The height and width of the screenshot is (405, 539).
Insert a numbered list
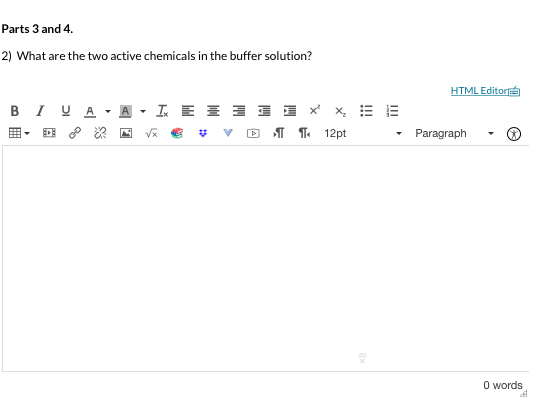392,111
